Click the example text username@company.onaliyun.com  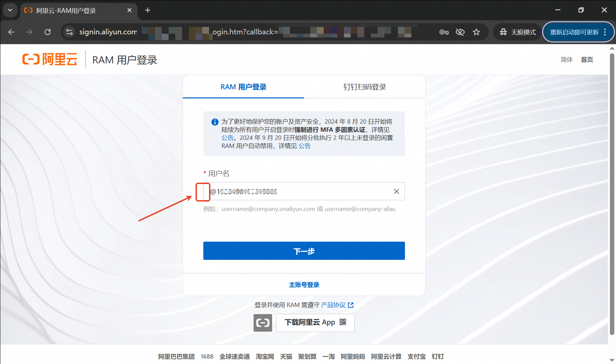[x=268, y=209]
